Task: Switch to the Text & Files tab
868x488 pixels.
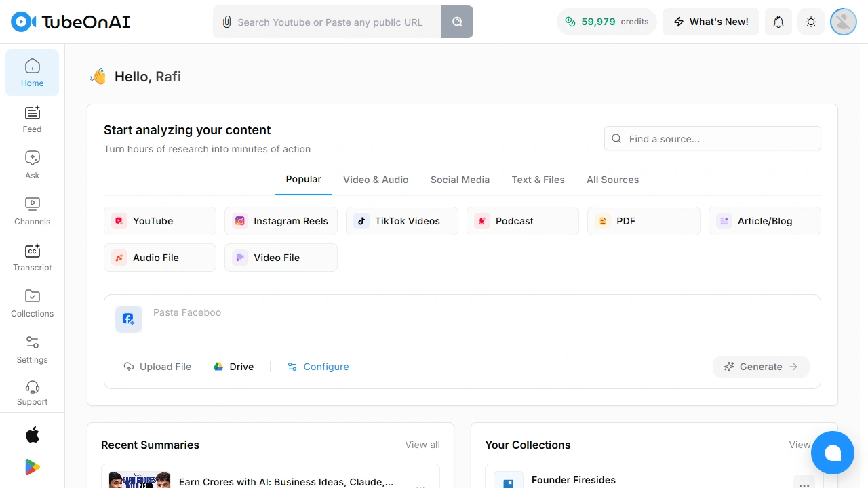Action: [x=538, y=180]
